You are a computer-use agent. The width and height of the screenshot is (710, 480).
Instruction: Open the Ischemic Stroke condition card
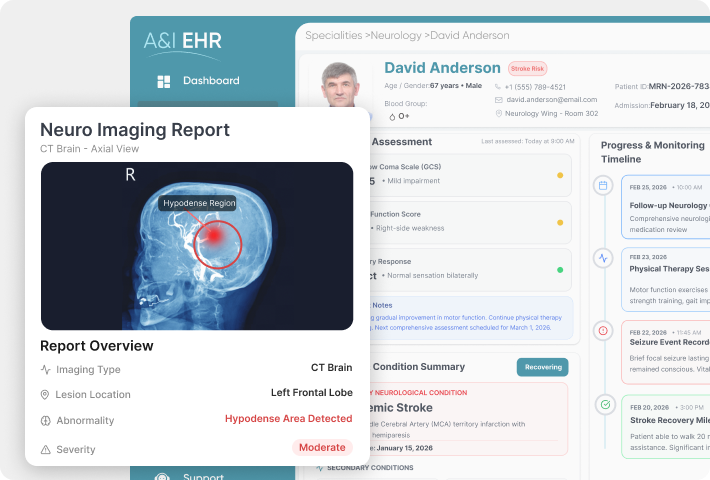pyautogui.click(x=469, y=419)
